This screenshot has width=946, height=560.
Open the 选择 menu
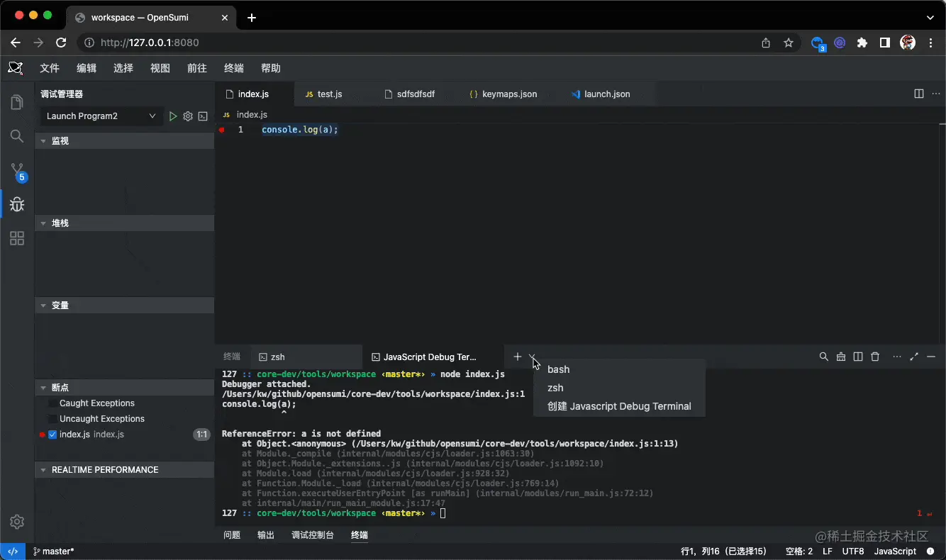[123, 68]
